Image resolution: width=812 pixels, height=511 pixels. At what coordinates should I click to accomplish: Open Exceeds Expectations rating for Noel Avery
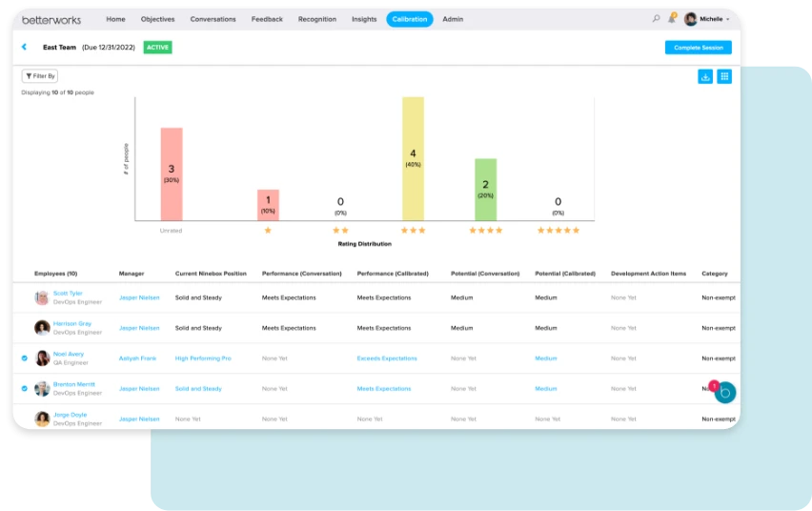387,358
